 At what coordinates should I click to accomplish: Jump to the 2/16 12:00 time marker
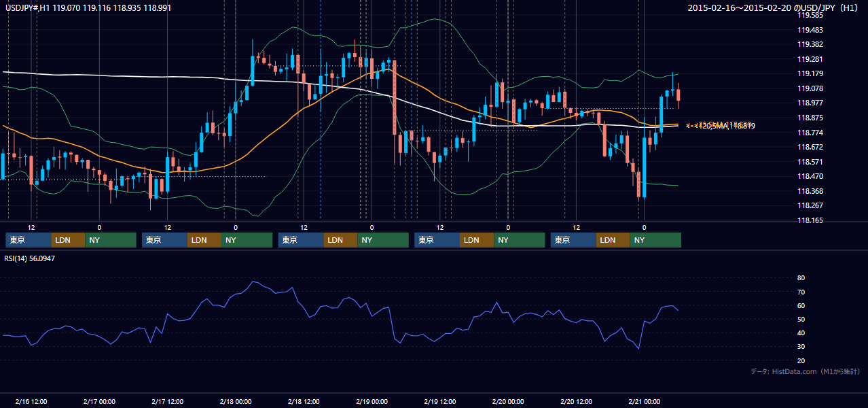(x=31, y=401)
